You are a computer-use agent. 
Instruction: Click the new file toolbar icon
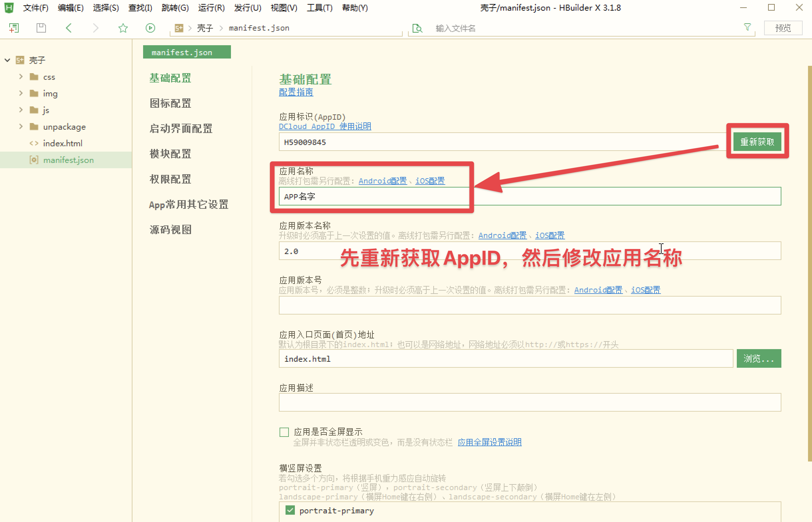pyautogui.click(x=14, y=28)
